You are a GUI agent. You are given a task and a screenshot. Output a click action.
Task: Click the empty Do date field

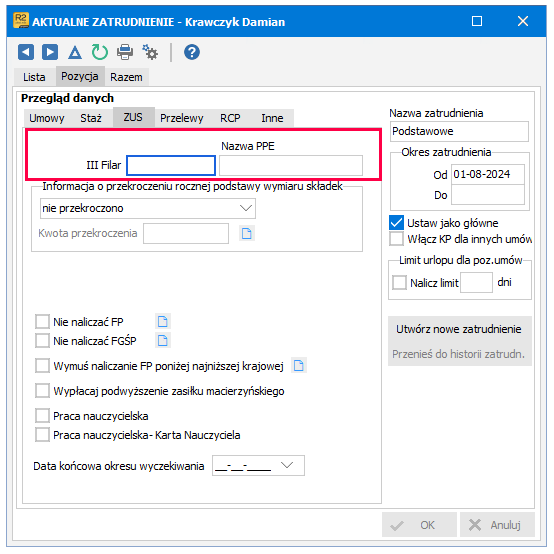point(488,194)
